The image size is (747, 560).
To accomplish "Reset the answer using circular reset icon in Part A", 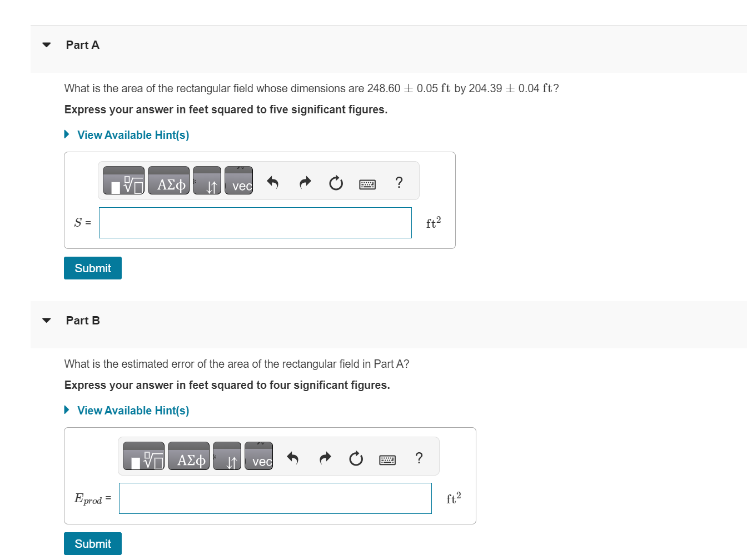I will point(336,182).
